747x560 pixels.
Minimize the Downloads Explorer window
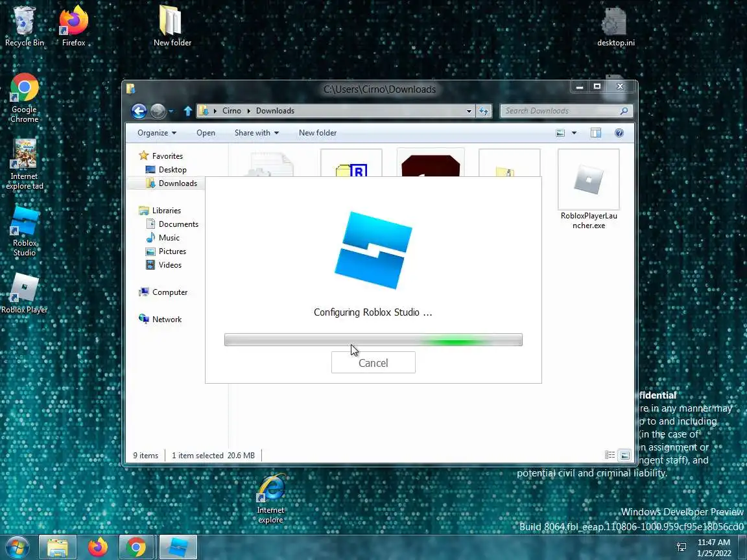[x=579, y=86]
